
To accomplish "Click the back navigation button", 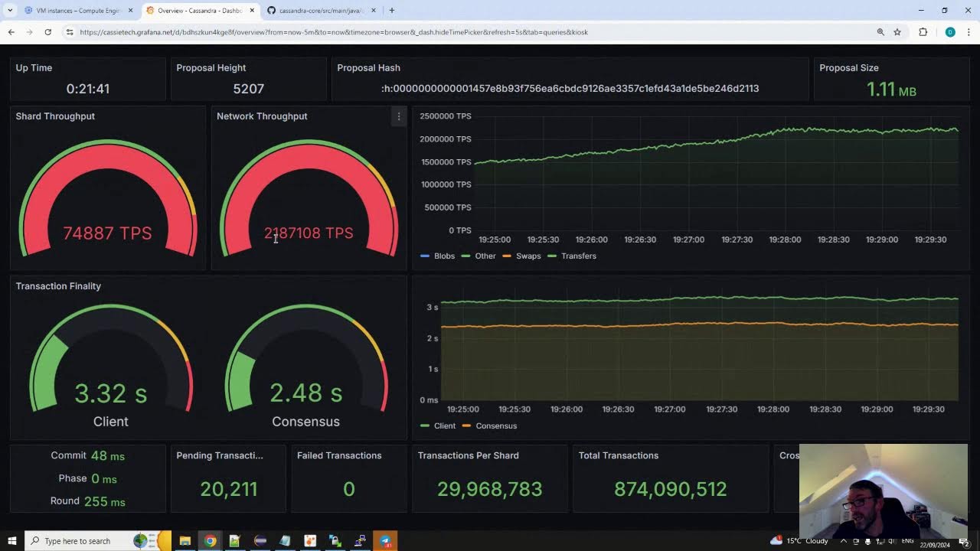I will pyautogui.click(x=10, y=31).
